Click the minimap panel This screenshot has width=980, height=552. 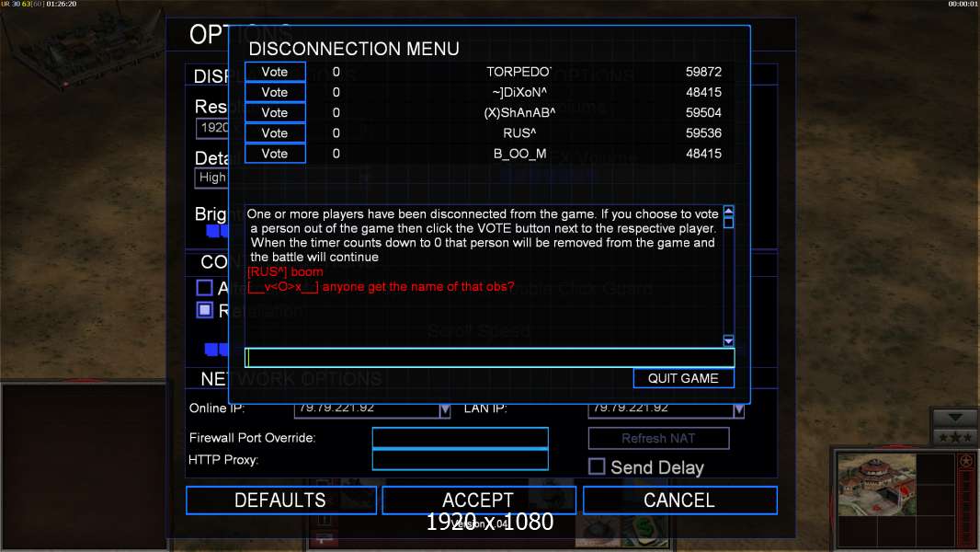[83, 466]
